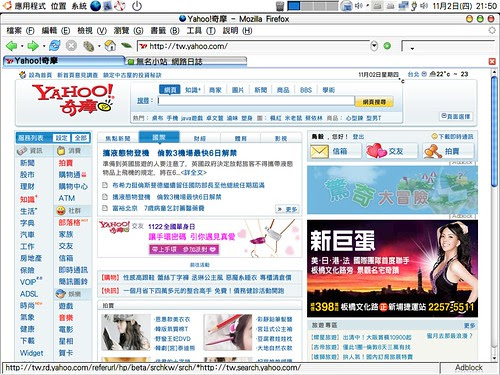Click the smiley icon next to 社群
Image resolution: width=500 pixels, height=375 pixels.
point(61,210)
